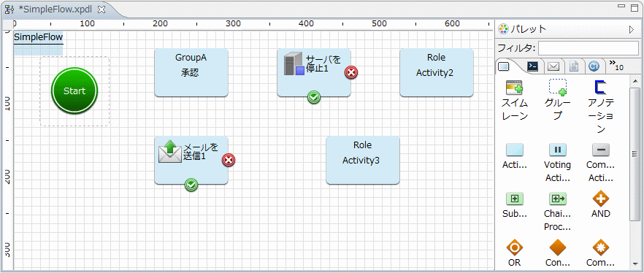Select the OR gateway palette icon
Screen dimensions: 644x273
coord(515,247)
